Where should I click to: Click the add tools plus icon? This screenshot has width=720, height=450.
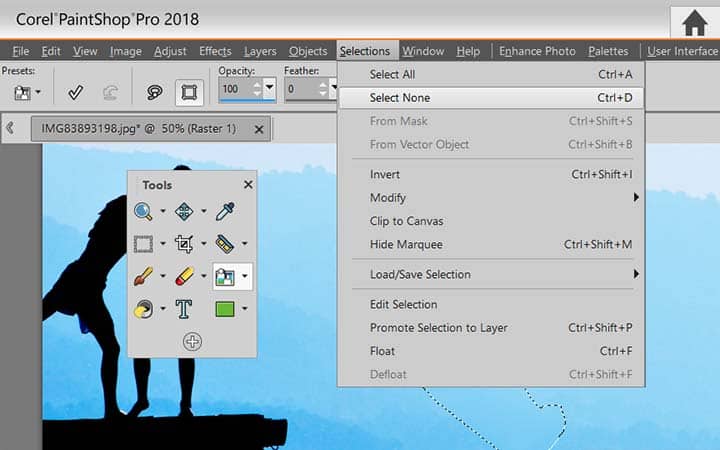pyautogui.click(x=192, y=342)
